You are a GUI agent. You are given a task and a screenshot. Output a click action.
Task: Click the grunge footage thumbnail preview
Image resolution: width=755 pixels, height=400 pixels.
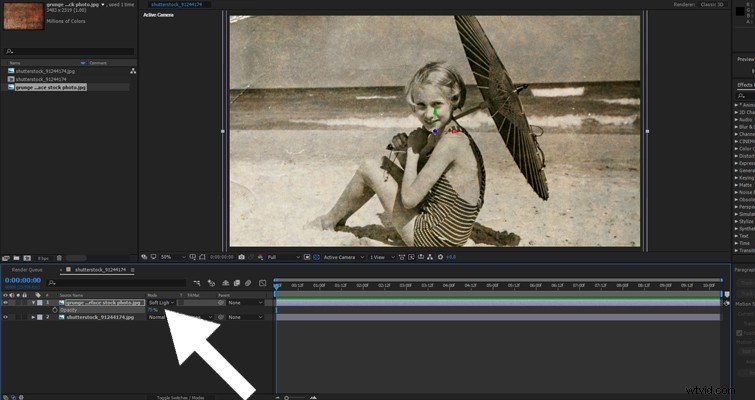point(23,16)
